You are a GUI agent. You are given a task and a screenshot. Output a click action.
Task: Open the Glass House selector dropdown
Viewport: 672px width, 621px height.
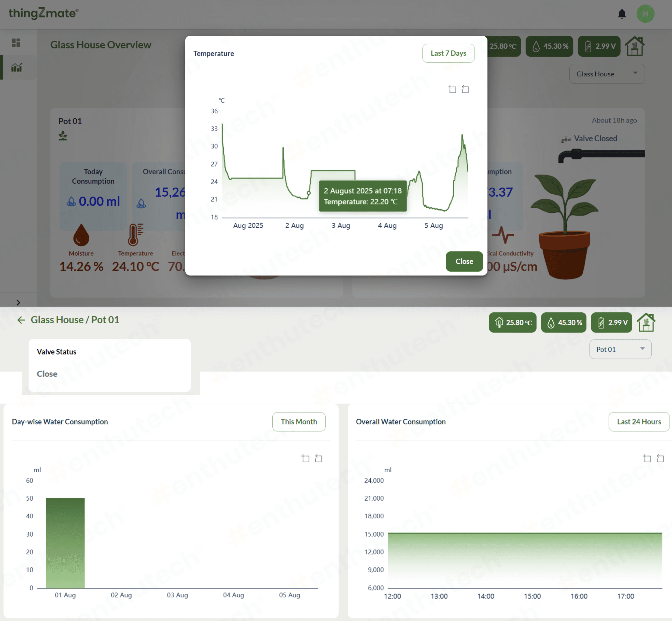(607, 74)
